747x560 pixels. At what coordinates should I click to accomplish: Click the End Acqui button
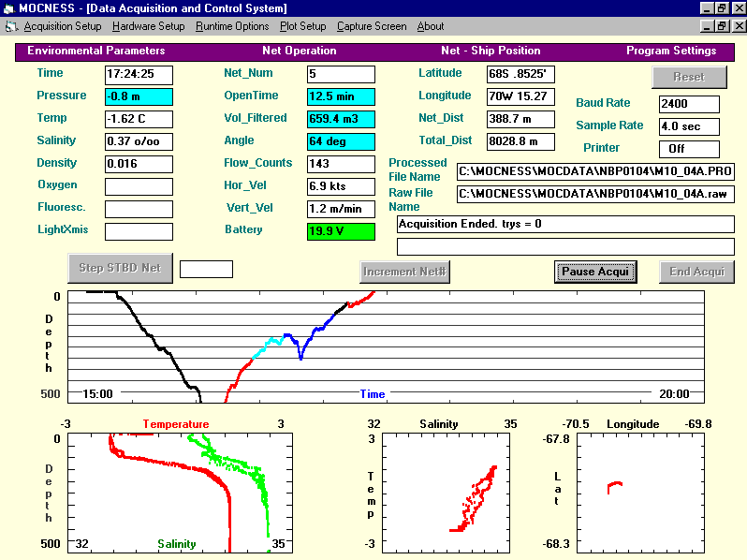696,272
